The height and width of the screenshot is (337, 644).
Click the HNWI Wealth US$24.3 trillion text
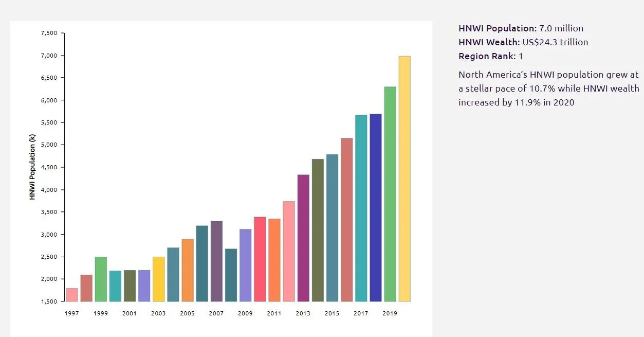point(523,42)
